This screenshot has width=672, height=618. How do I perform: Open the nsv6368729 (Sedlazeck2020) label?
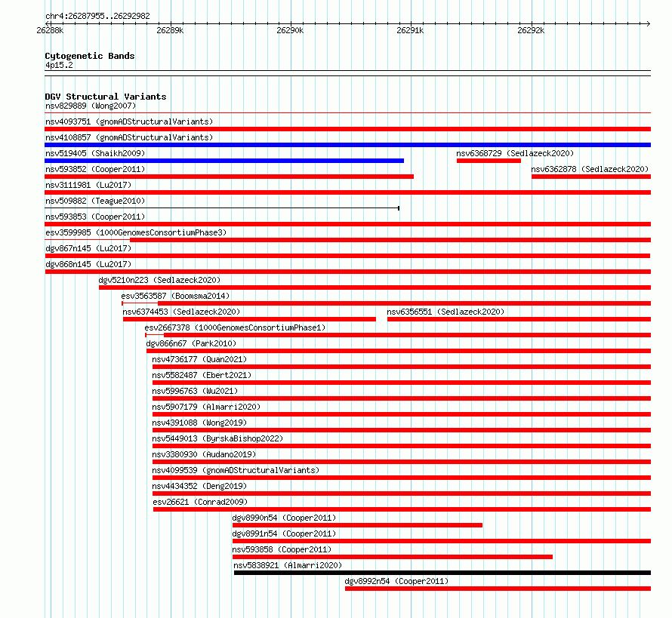click(515, 153)
